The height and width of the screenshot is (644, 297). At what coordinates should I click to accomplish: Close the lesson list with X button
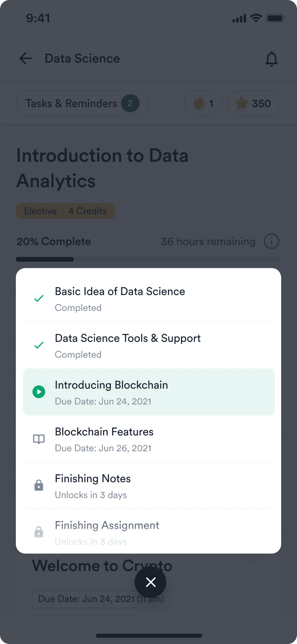tap(150, 582)
